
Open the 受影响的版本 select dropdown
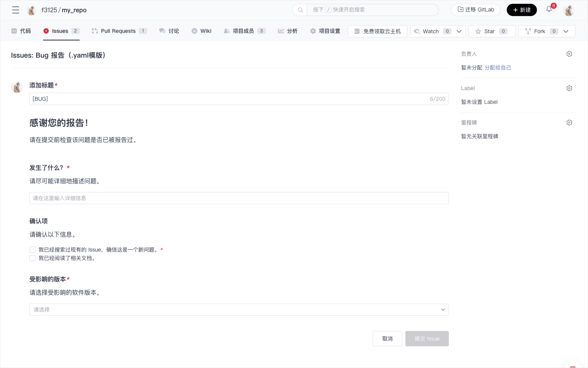coord(239,310)
